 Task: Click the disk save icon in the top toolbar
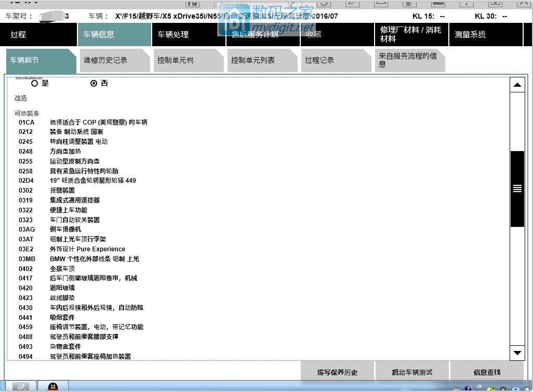click(409, 3)
